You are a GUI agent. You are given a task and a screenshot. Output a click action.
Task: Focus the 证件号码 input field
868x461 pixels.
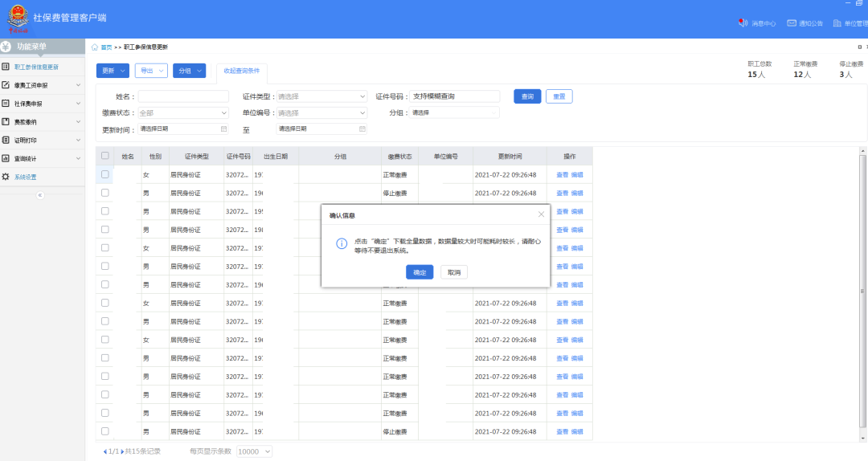[454, 96]
